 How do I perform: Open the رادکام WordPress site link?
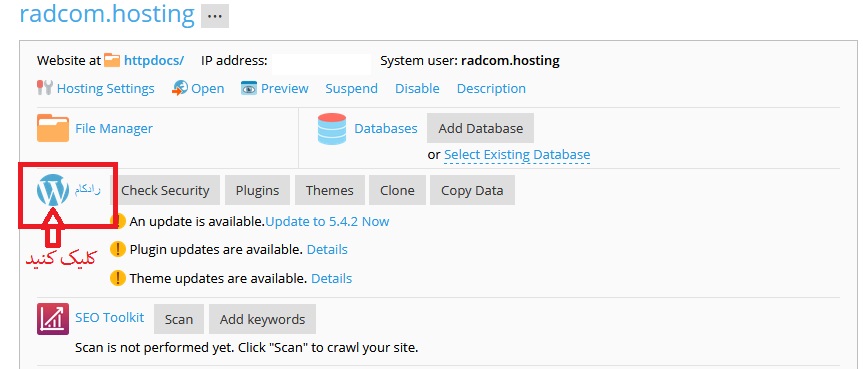[88, 190]
